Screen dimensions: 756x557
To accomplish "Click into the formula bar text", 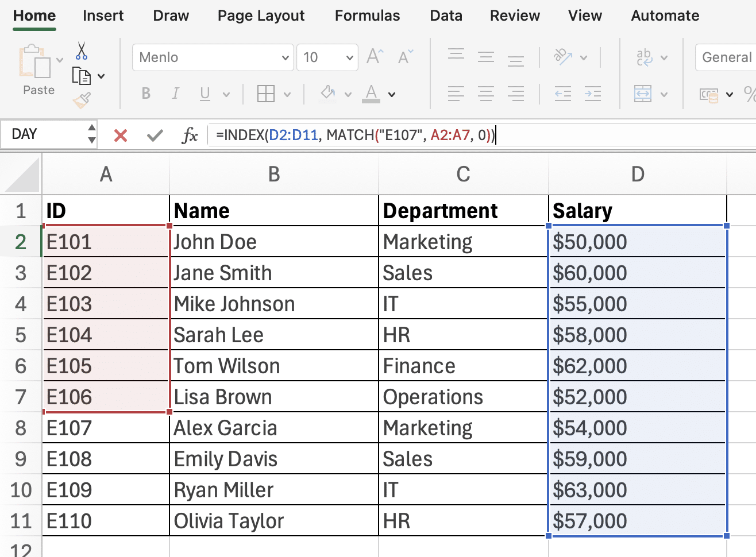I will [x=355, y=136].
